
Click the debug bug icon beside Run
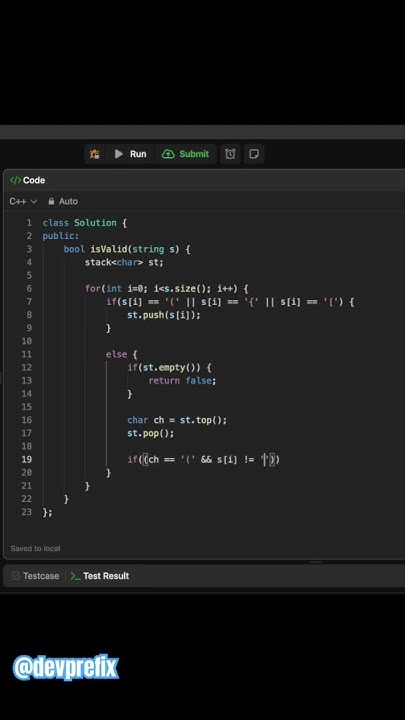(95, 154)
